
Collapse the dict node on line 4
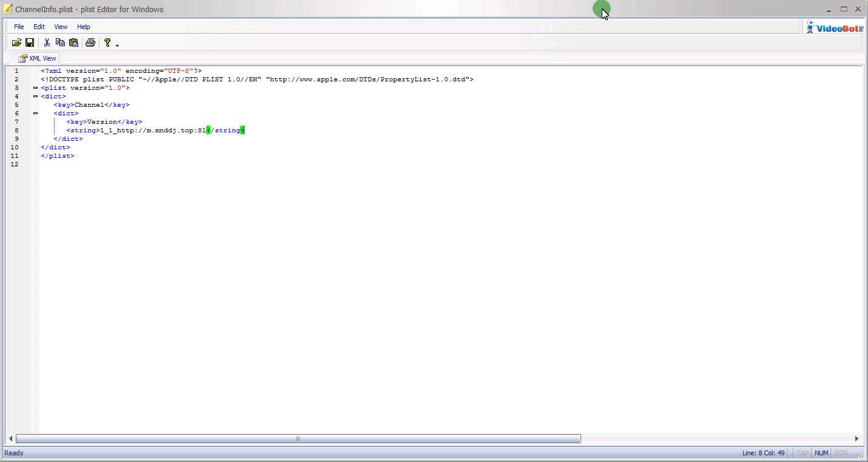tap(36, 97)
